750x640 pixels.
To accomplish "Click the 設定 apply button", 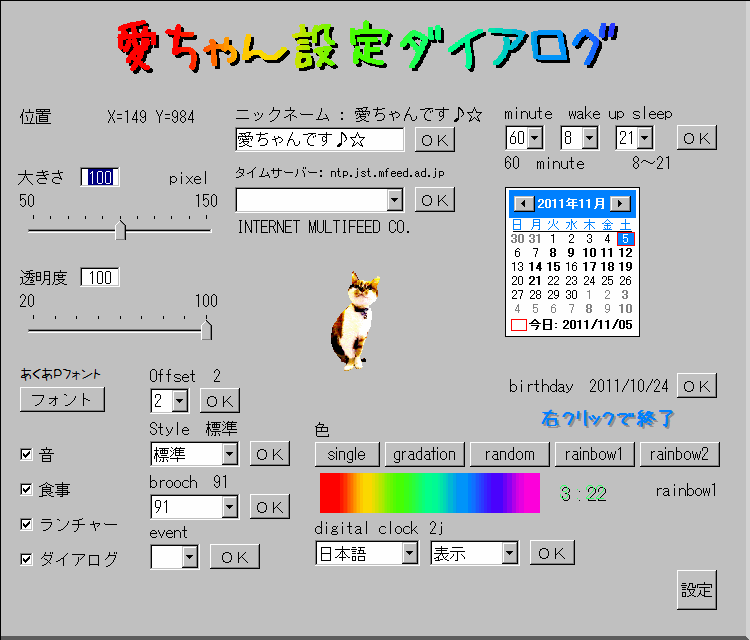I will (x=696, y=590).
